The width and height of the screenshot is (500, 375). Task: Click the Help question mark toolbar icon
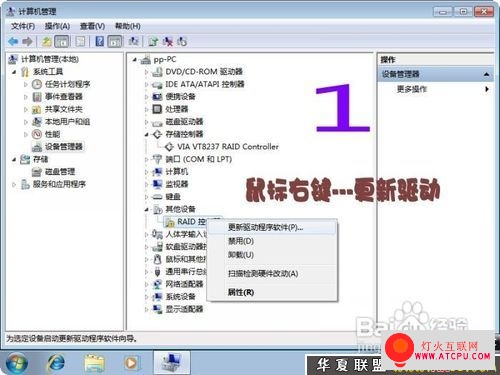(x=99, y=41)
